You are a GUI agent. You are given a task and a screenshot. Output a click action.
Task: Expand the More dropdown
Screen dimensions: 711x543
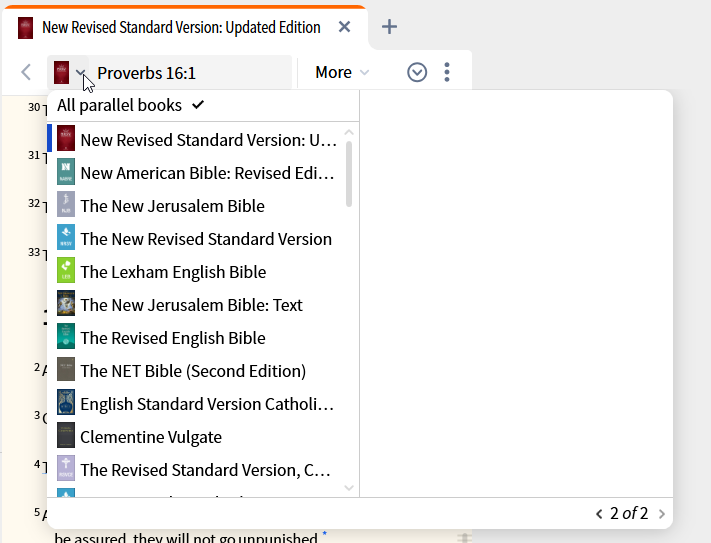tap(341, 73)
